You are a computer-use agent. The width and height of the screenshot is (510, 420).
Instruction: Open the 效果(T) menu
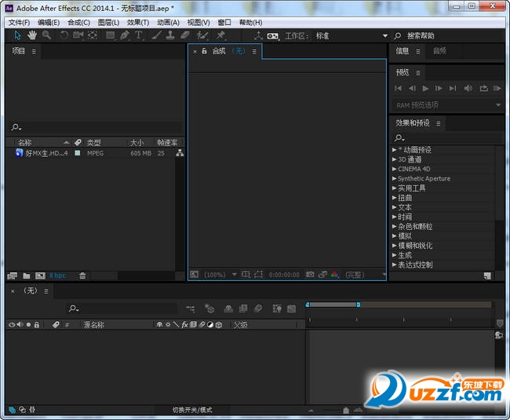pyautogui.click(x=138, y=23)
